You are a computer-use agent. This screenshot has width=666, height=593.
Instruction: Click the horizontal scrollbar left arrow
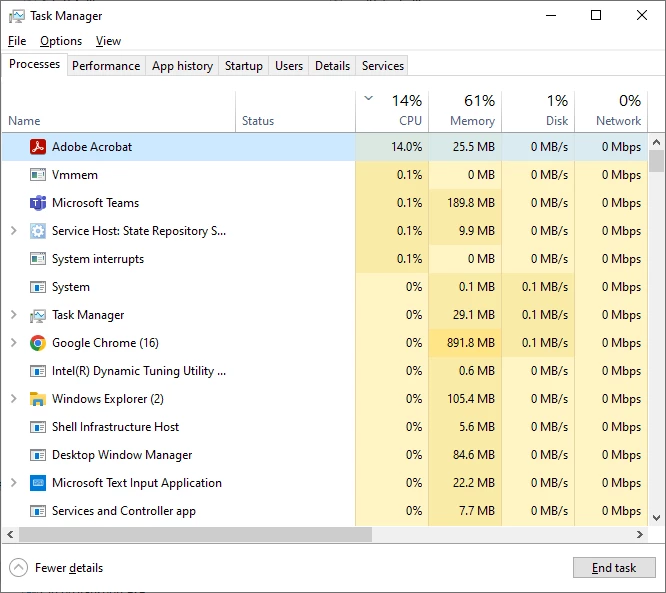(x=10, y=534)
